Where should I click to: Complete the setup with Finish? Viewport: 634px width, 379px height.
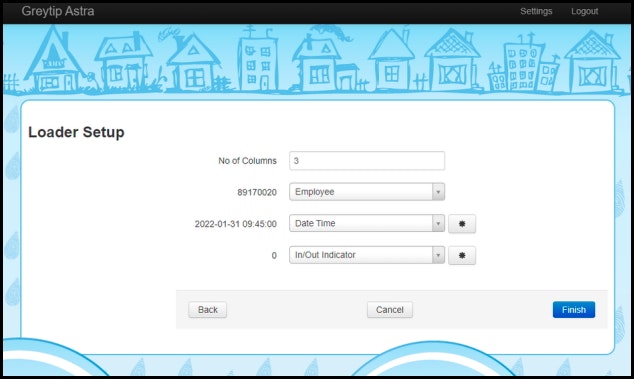[574, 310]
